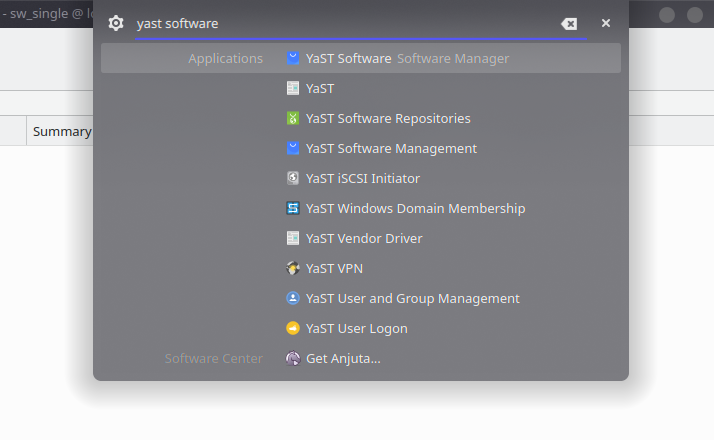Launch YaST Software Manager top result
Screen dimensions: 714x440
361,58
